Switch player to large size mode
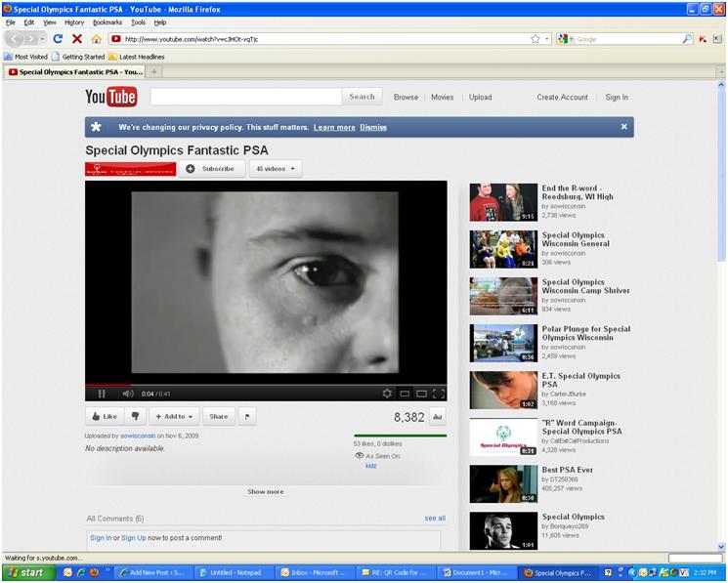Viewport: 728px width, 583px height. [x=421, y=394]
